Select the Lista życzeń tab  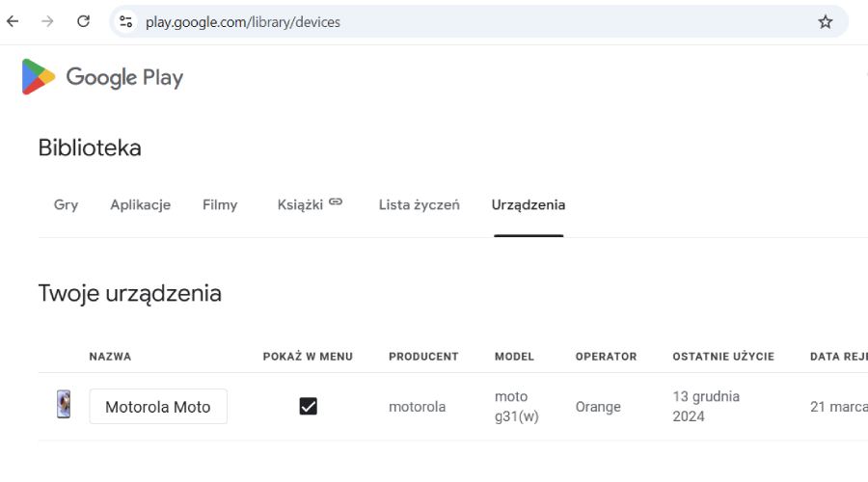[x=419, y=204]
